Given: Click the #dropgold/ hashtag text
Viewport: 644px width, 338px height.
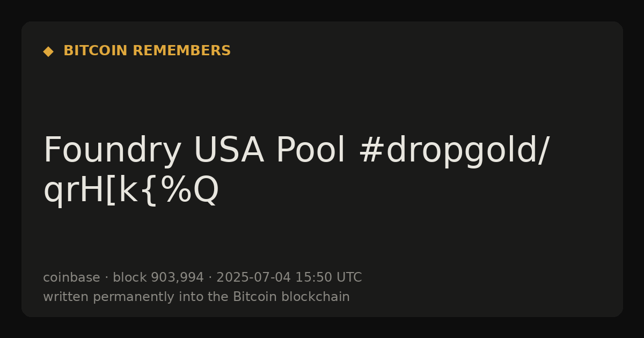Looking at the screenshot, I should coord(453,151).
